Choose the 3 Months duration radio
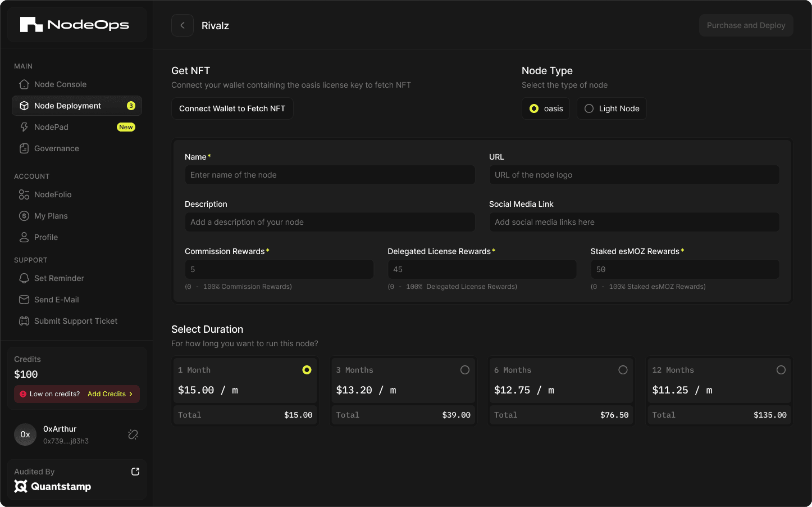The width and height of the screenshot is (812, 507). (465, 370)
